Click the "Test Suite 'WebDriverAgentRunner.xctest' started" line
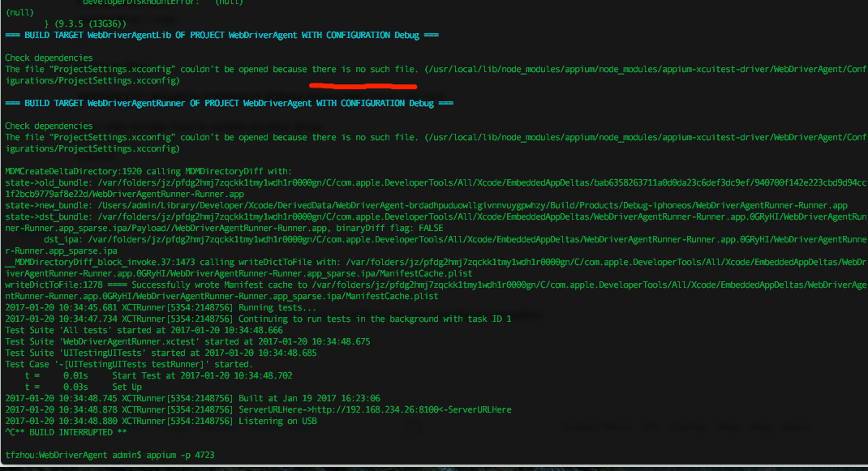This screenshot has height=471, width=868. pyautogui.click(x=187, y=341)
